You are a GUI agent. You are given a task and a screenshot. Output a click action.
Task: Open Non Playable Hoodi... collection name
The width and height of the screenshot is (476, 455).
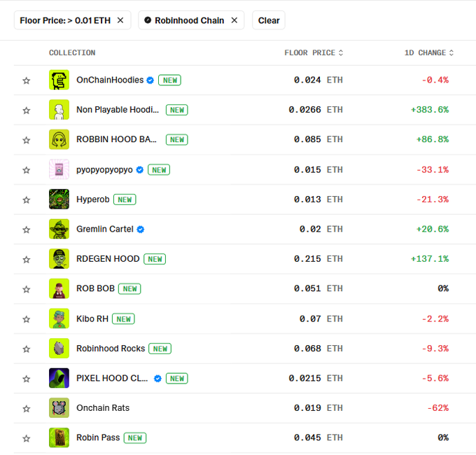pyautogui.click(x=118, y=110)
